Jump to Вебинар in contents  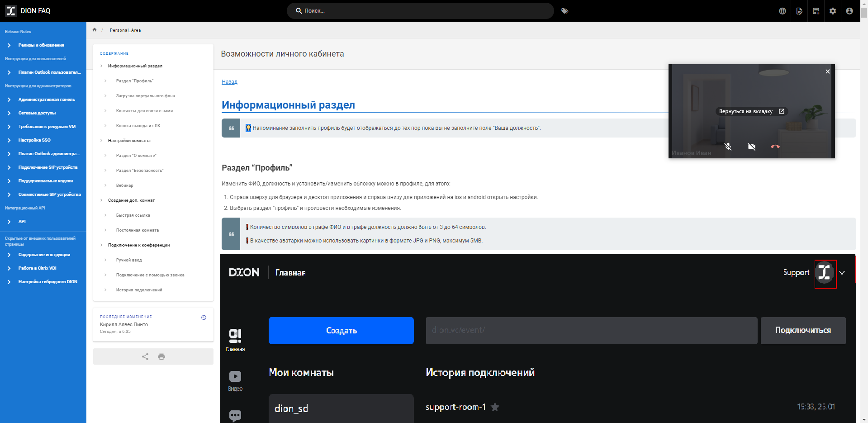pyautogui.click(x=124, y=185)
